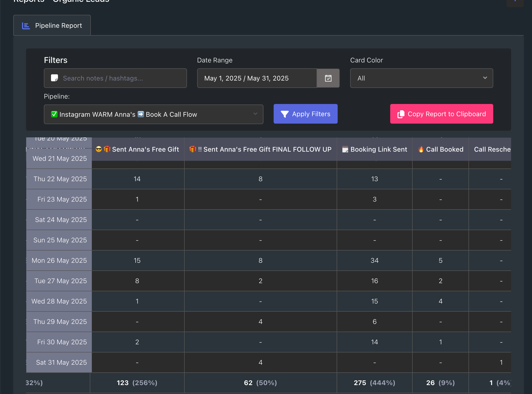The height and width of the screenshot is (394, 532).
Task: Click Copy Report to Clipboard button
Action: pos(441,114)
